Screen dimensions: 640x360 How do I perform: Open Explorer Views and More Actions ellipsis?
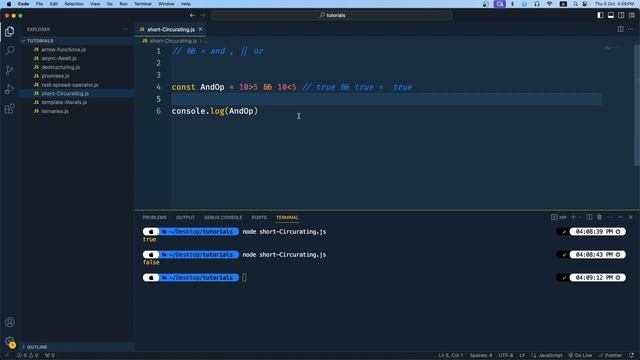point(125,29)
